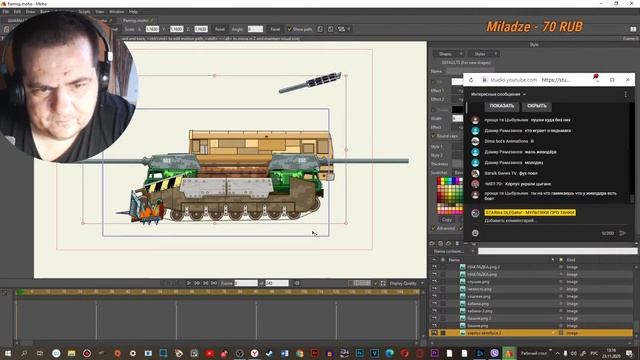The image size is (640, 360).
Task: Click the first flip icon after Show path
Action: click(x=320, y=29)
